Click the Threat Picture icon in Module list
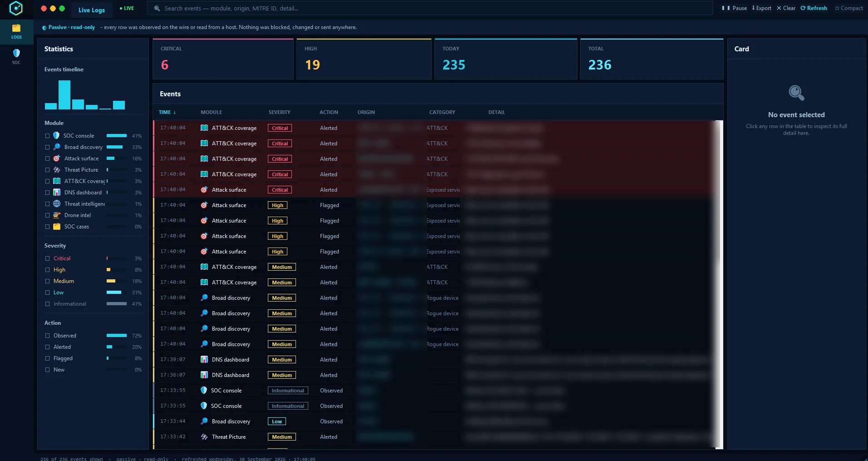 [x=57, y=169]
